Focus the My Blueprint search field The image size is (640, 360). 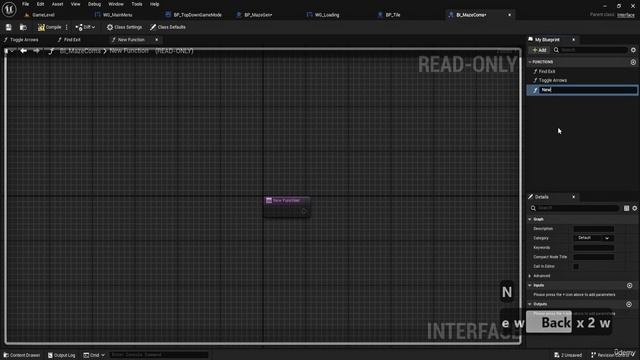click(593, 50)
